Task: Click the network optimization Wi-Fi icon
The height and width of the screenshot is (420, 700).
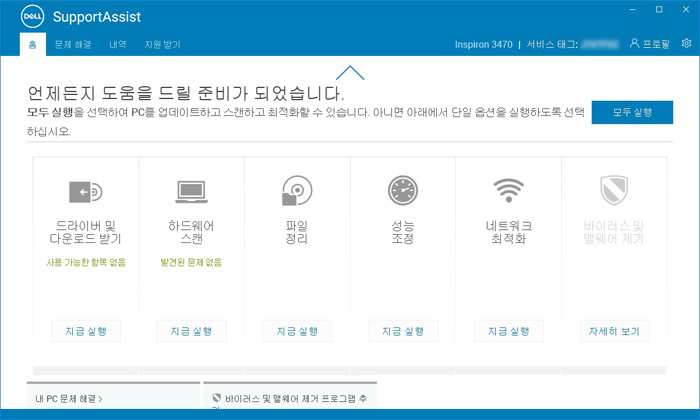Action: point(508,191)
